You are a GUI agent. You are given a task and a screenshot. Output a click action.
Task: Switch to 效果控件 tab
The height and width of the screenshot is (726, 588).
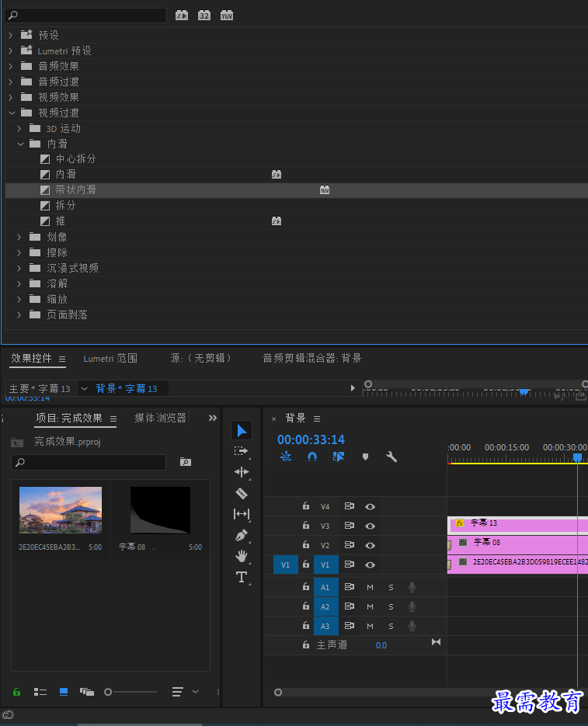point(32,359)
